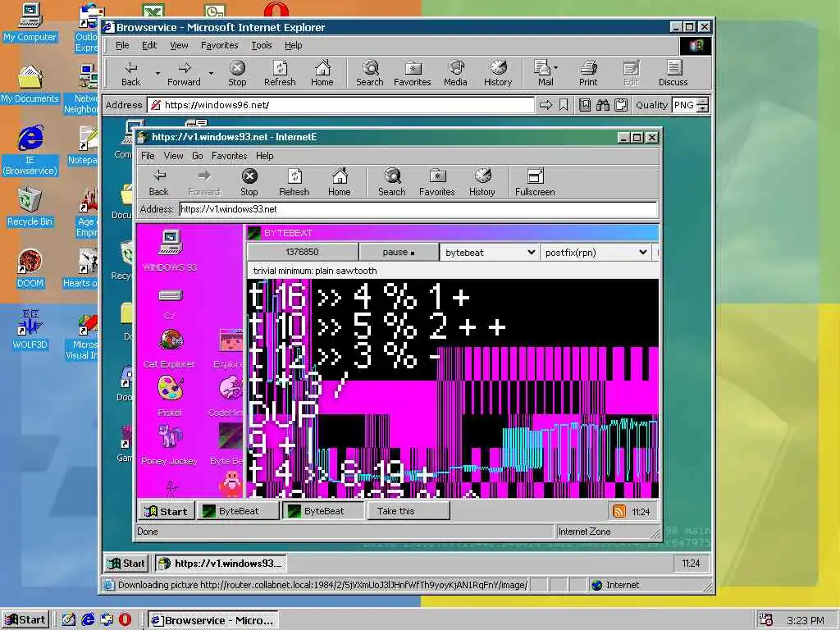Click the Media toolbar button
The image size is (840, 630).
tap(455, 73)
